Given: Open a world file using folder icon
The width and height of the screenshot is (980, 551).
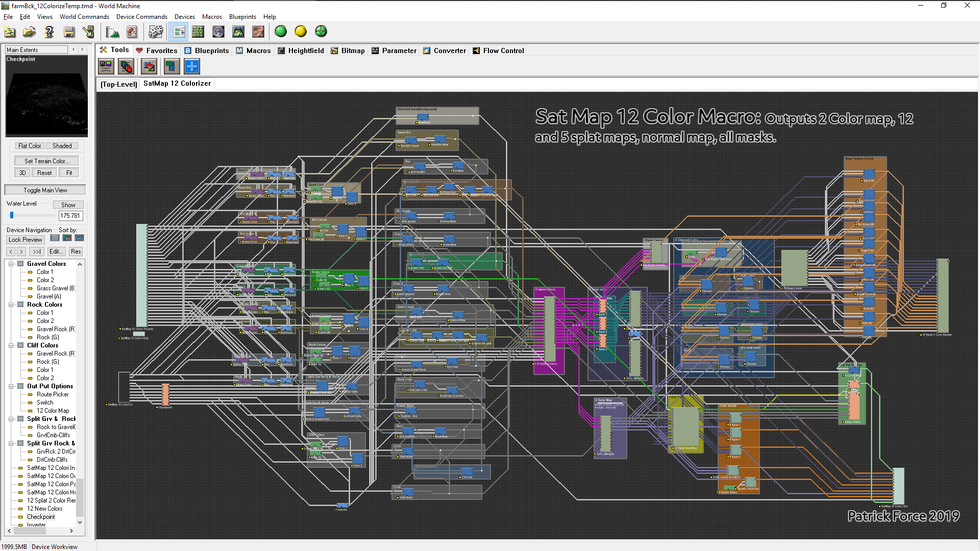Looking at the screenshot, I should pos(29,32).
